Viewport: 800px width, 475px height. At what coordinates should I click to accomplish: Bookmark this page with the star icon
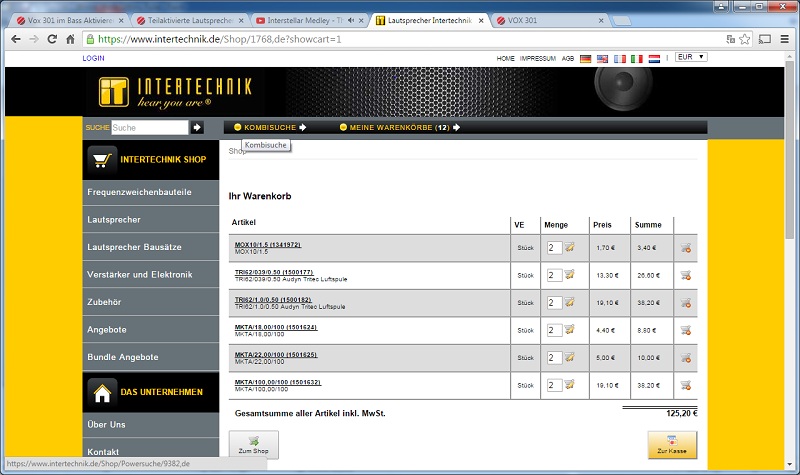pyautogui.click(x=745, y=39)
